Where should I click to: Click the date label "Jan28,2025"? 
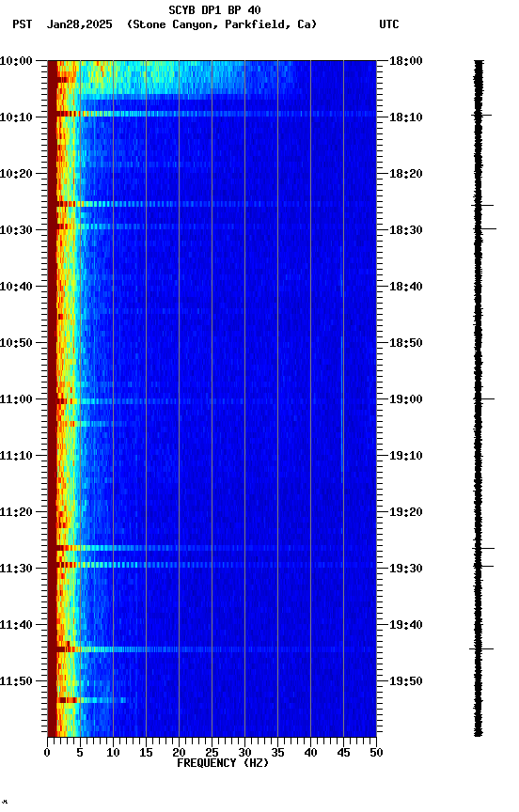coord(79,24)
